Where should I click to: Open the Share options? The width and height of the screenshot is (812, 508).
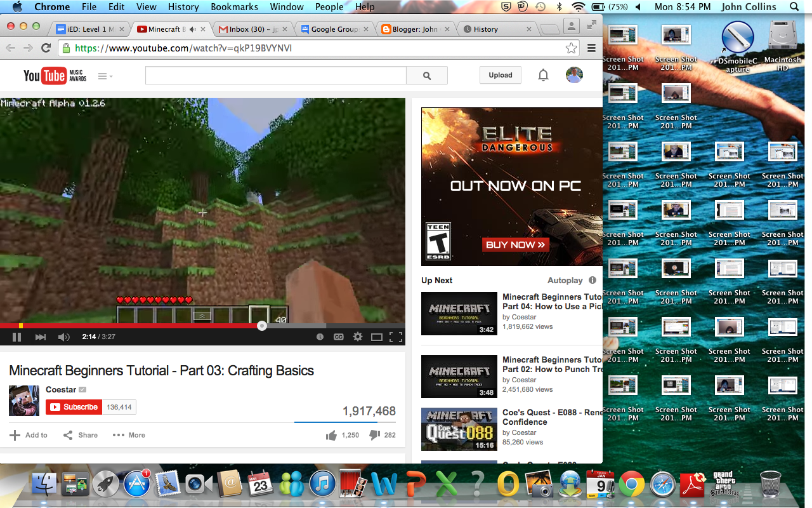(x=81, y=435)
